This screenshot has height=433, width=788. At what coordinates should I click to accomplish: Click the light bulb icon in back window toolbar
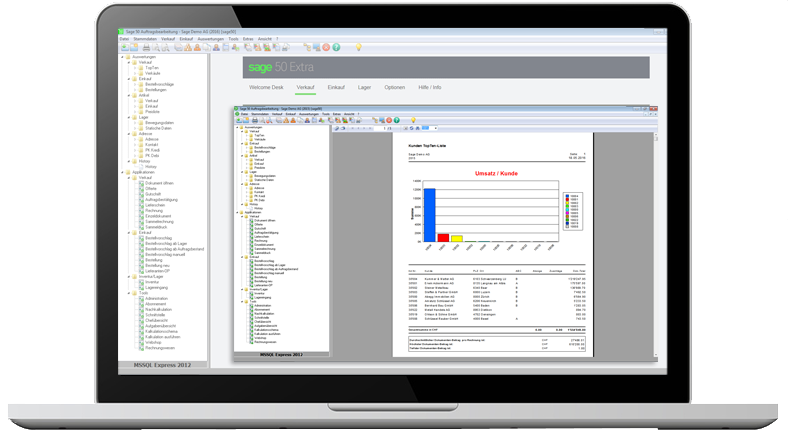coord(359,47)
